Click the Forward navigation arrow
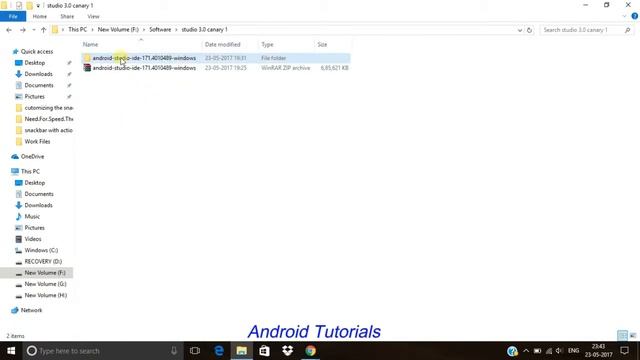The height and width of the screenshot is (360, 640). point(23,30)
